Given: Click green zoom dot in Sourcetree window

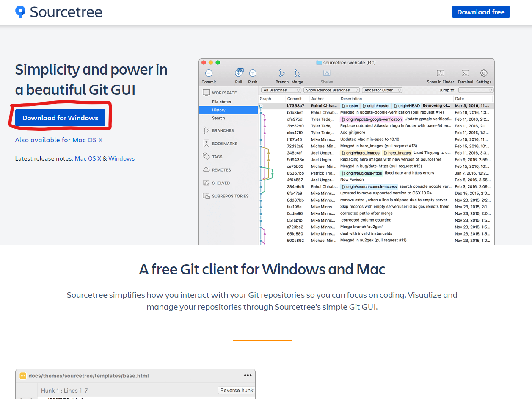Looking at the screenshot, I should (x=218, y=63).
